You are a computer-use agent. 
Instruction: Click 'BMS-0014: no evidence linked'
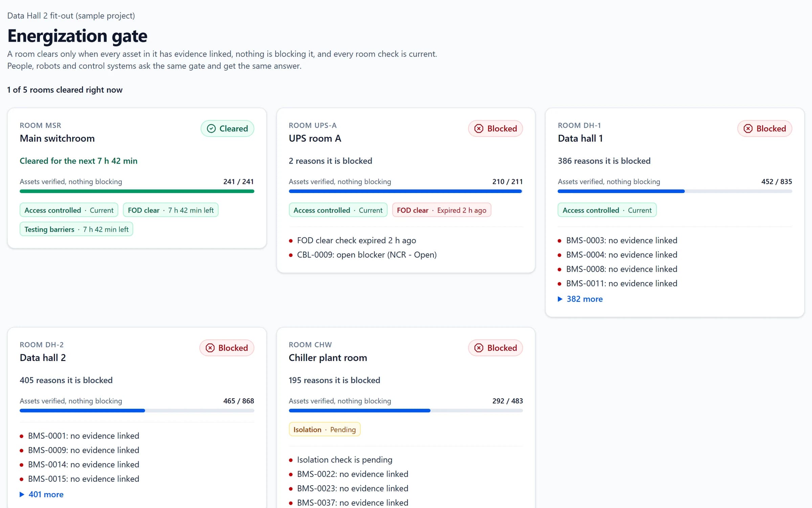click(84, 465)
